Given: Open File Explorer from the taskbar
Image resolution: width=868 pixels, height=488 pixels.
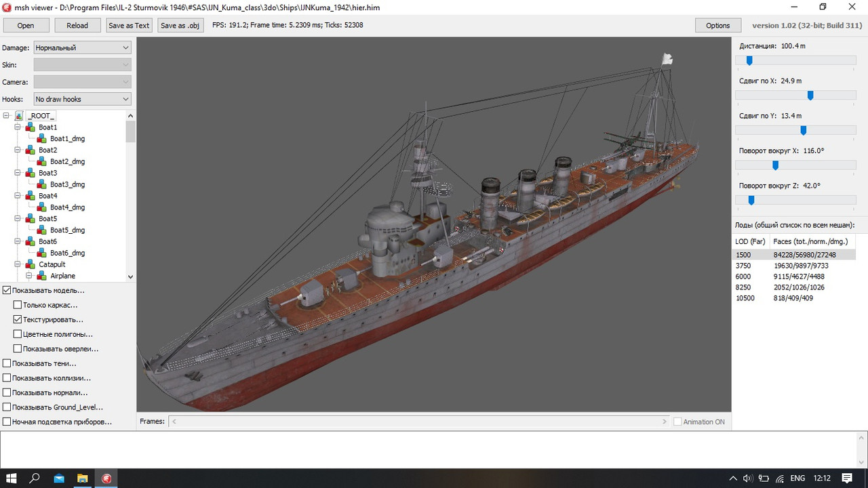Looking at the screenshot, I should pos(82,479).
